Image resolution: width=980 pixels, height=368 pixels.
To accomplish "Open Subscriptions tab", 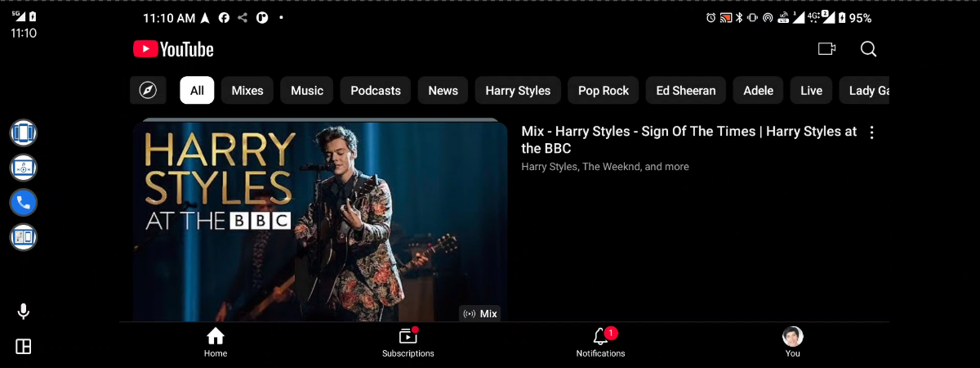I will 408,343.
